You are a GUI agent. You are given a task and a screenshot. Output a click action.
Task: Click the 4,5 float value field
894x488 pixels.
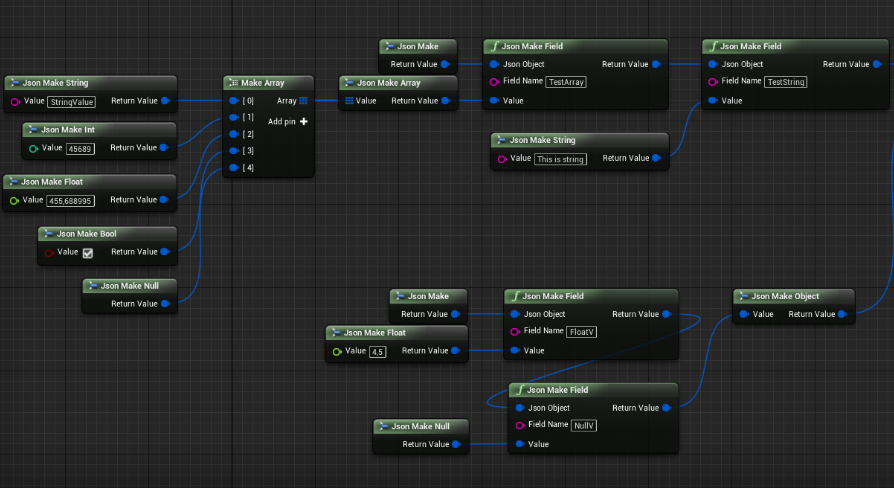(377, 351)
